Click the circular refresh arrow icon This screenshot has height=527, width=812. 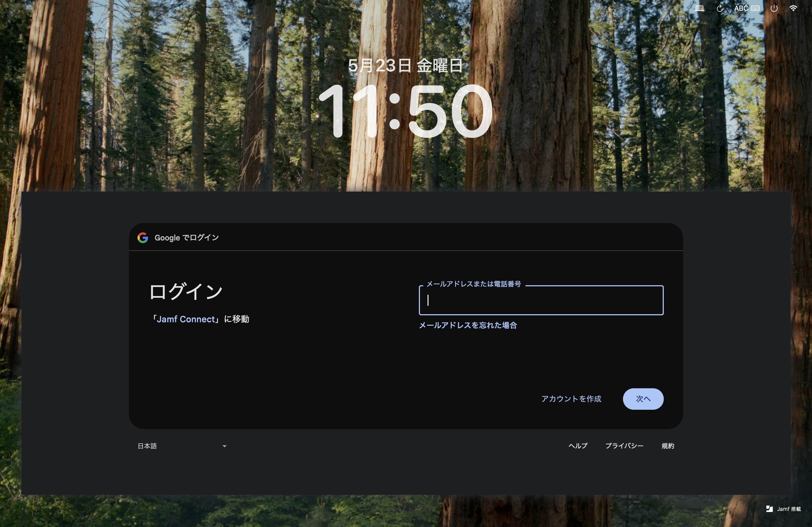click(x=720, y=9)
